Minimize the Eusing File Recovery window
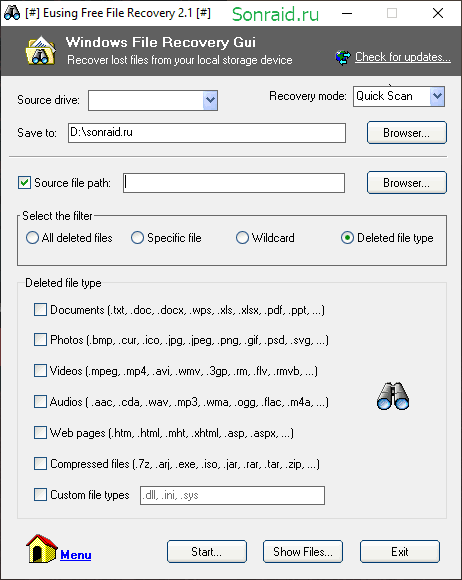Screen dimensions: 462x580 (x=347, y=13)
